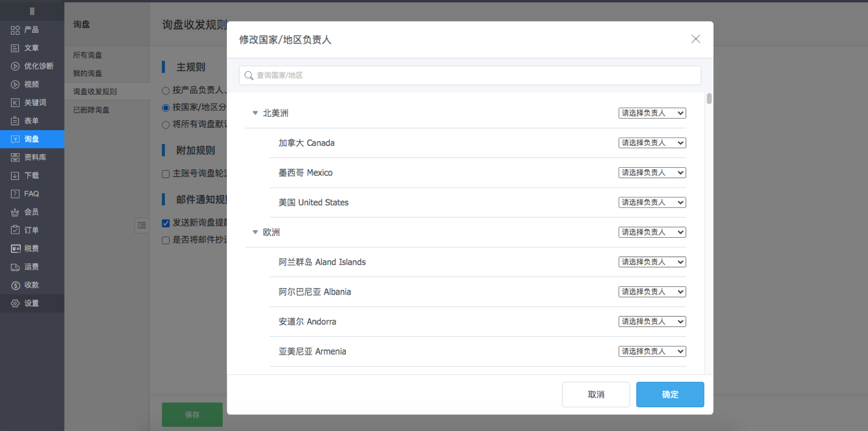
Task: Click the 设置 gear icon
Action: 16,303
